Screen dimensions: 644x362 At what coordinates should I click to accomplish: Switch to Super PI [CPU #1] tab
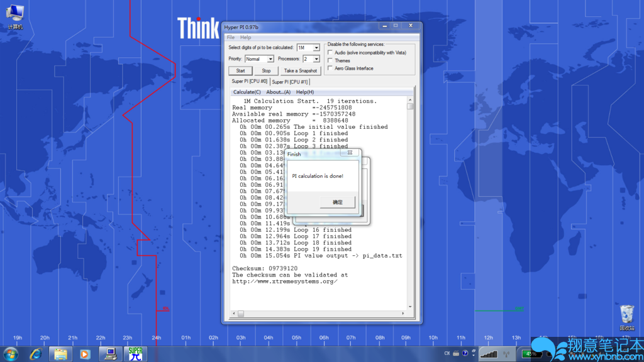tap(289, 82)
